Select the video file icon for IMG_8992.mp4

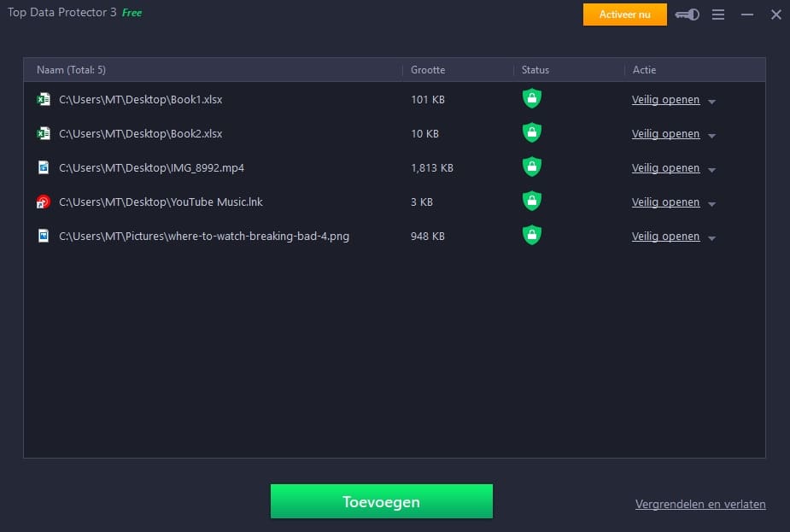[44, 167]
